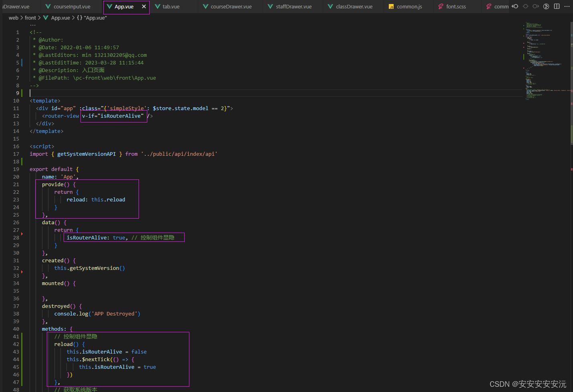573x392 pixels.
Task: Click 'simpleStyle' in the class binding
Action: (x=127, y=108)
